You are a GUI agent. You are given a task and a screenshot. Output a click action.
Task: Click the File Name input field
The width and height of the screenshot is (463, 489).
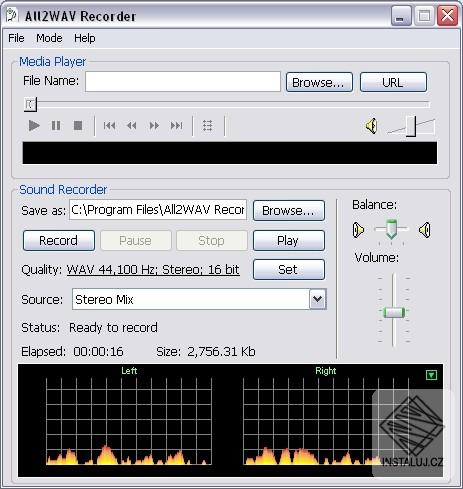click(x=183, y=82)
